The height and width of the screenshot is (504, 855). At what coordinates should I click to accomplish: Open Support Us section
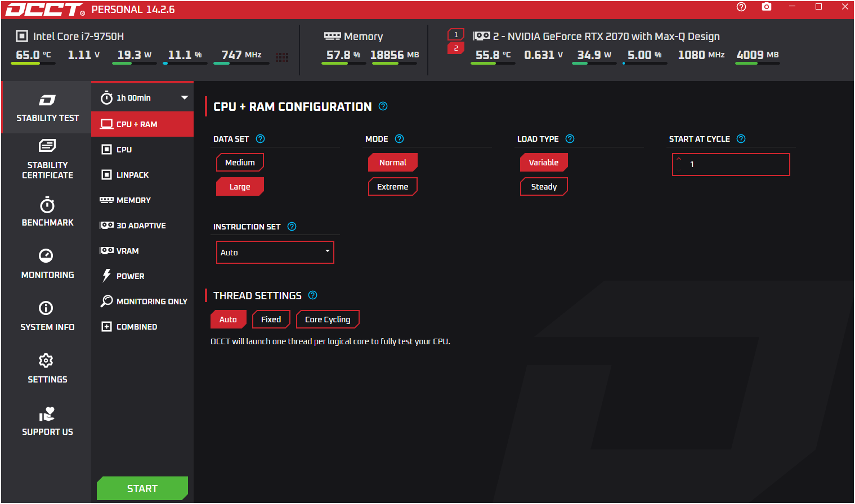click(47, 421)
